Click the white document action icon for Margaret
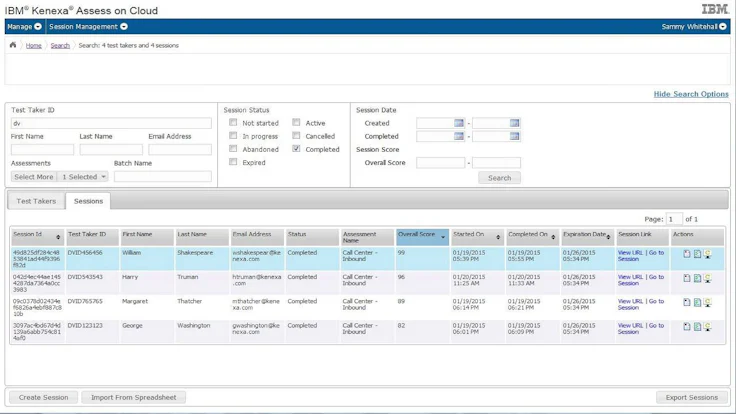 (687, 302)
